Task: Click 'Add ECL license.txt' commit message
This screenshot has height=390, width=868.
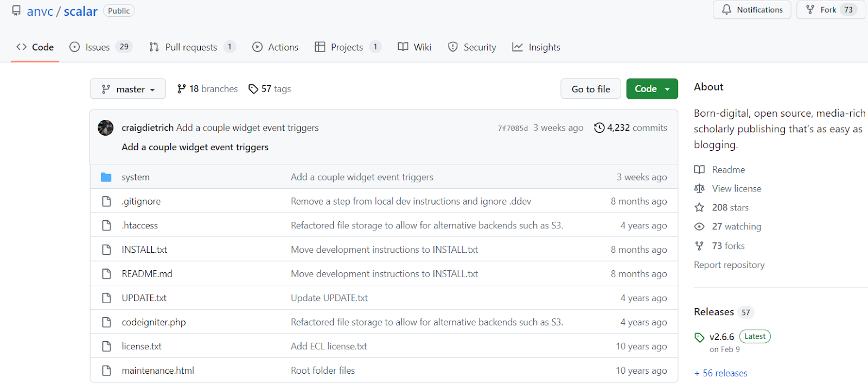Action: click(x=329, y=346)
